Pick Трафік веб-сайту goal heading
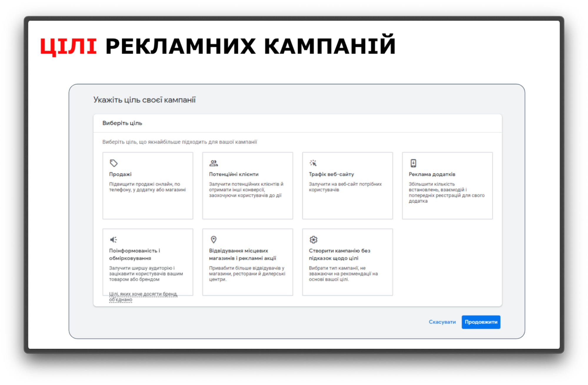The width and height of the screenshot is (588, 385). click(331, 174)
